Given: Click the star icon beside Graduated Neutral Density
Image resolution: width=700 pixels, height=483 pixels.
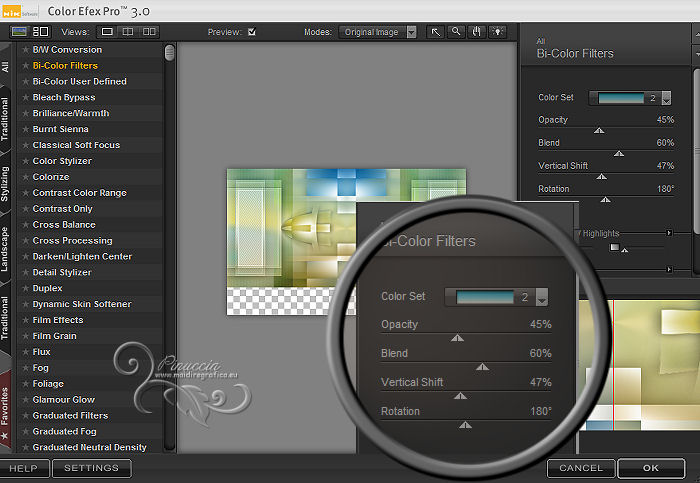Looking at the screenshot, I should (x=25, y=447).
